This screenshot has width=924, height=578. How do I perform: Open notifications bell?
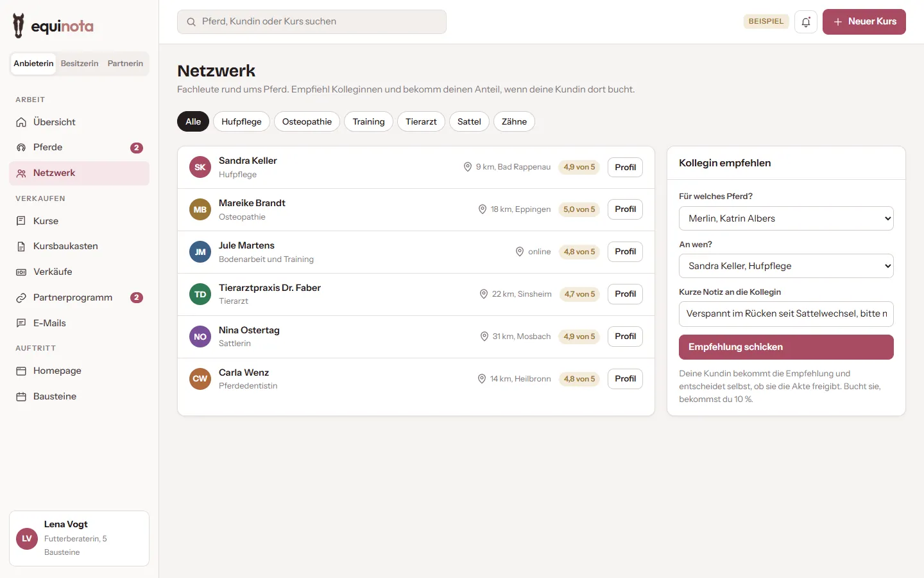tap(806, 22)
